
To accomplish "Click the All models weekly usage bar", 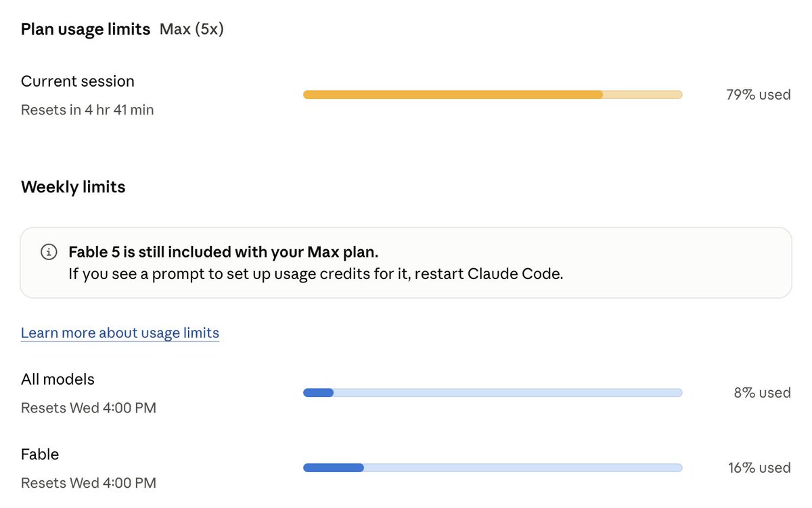I will [x=493, y=393].
